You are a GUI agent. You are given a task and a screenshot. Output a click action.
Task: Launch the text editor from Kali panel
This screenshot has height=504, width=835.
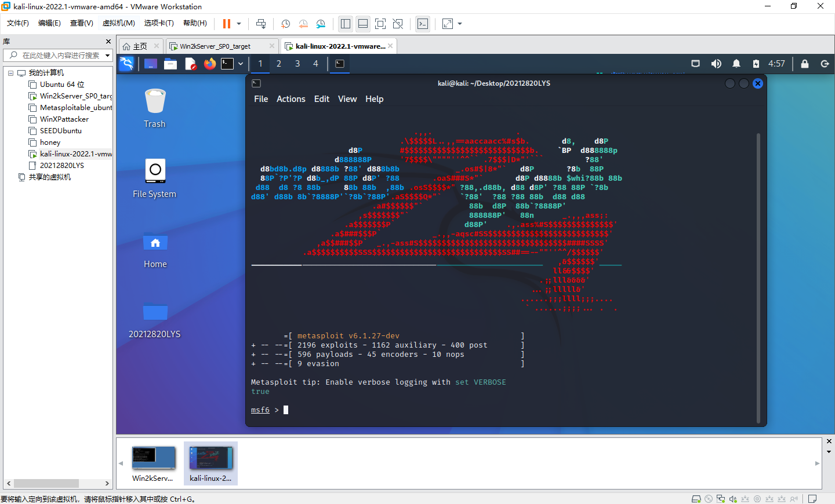(x=190, y=64)
